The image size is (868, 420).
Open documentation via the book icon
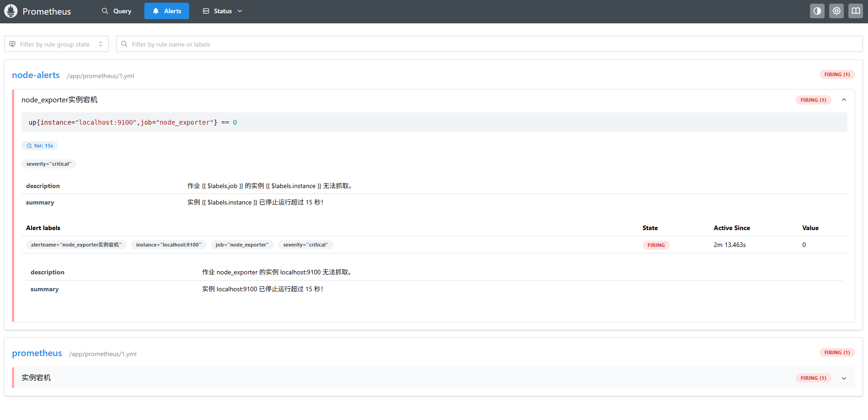(x=855, y=10)
